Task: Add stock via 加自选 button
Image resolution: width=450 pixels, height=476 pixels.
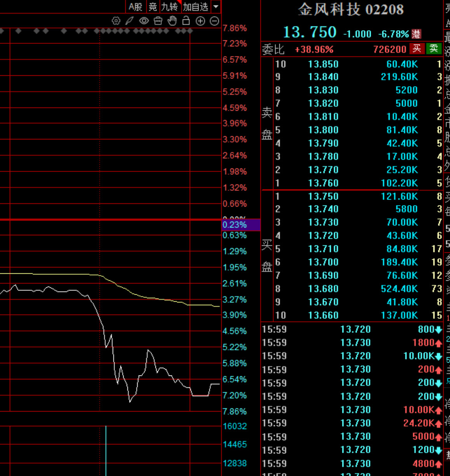Action: tap(196, 7)
